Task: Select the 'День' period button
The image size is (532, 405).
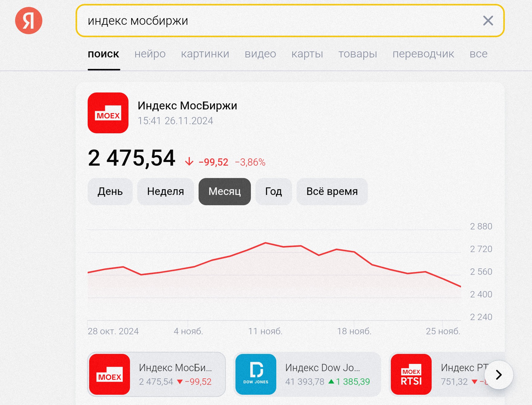Action: (110, 192)
